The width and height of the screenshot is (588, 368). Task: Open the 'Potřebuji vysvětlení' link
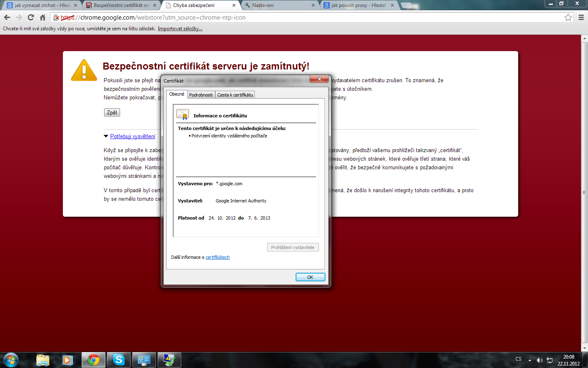pyautogui.click(x=133, y=137)
